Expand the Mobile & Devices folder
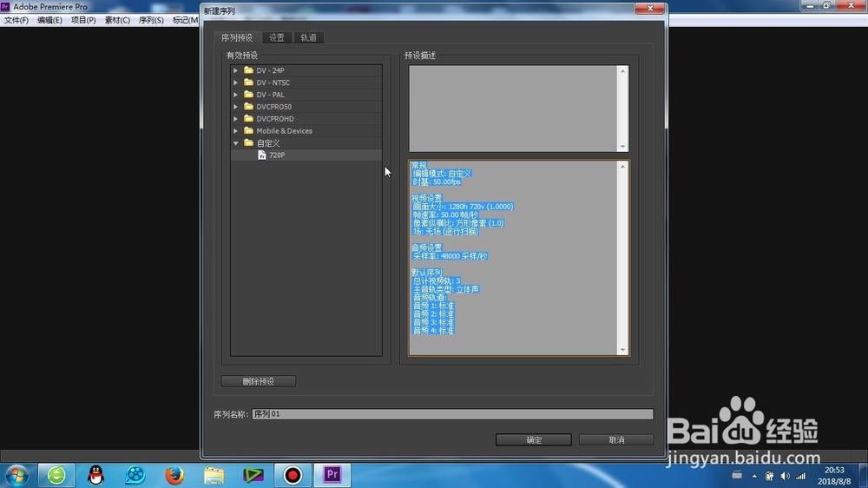The height and width of the screenshot is (488, 868). pos(236,131)
